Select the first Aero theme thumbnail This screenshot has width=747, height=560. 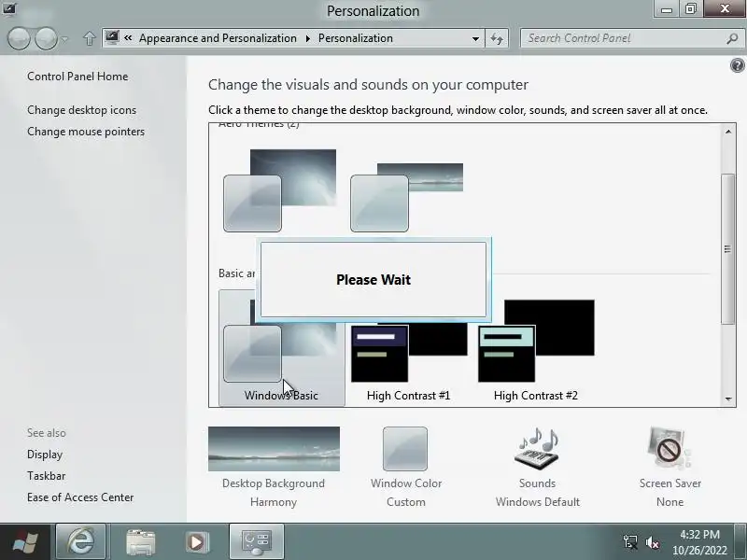point(280,190)
